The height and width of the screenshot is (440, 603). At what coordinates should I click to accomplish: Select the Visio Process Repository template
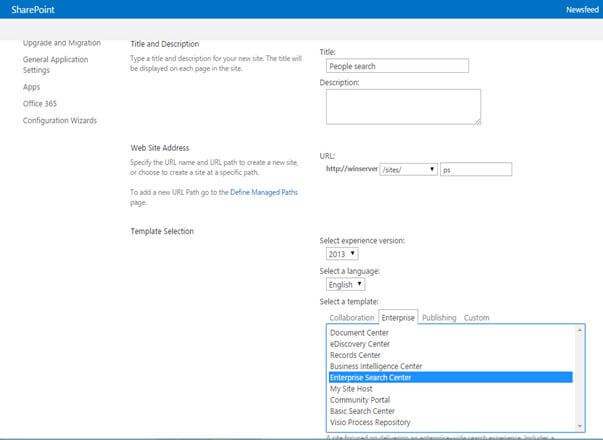pos(451,422)
